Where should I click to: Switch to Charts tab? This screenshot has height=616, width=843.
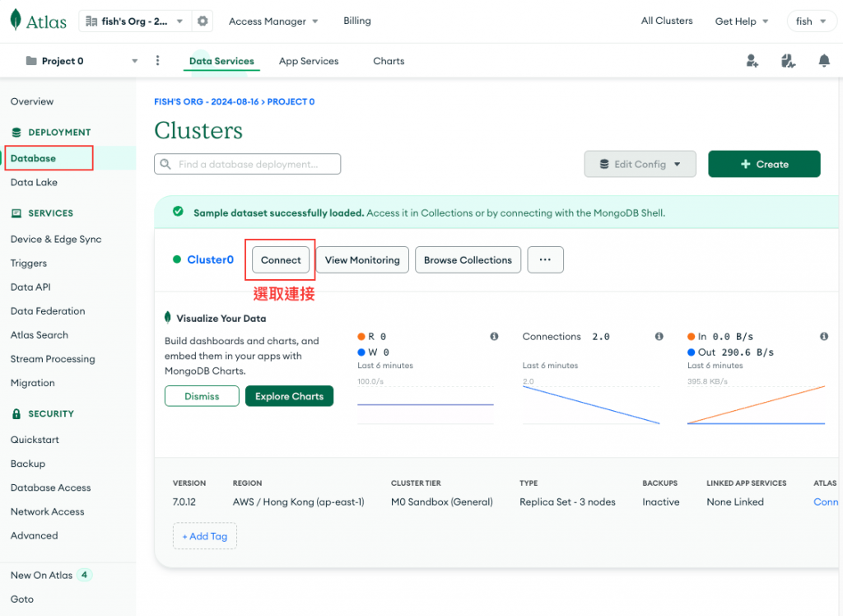tap(389, 61)
